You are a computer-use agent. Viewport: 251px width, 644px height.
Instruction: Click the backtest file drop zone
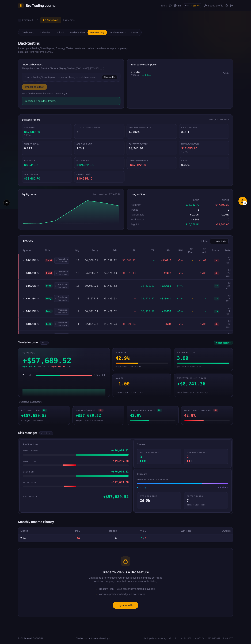[71, 77]
